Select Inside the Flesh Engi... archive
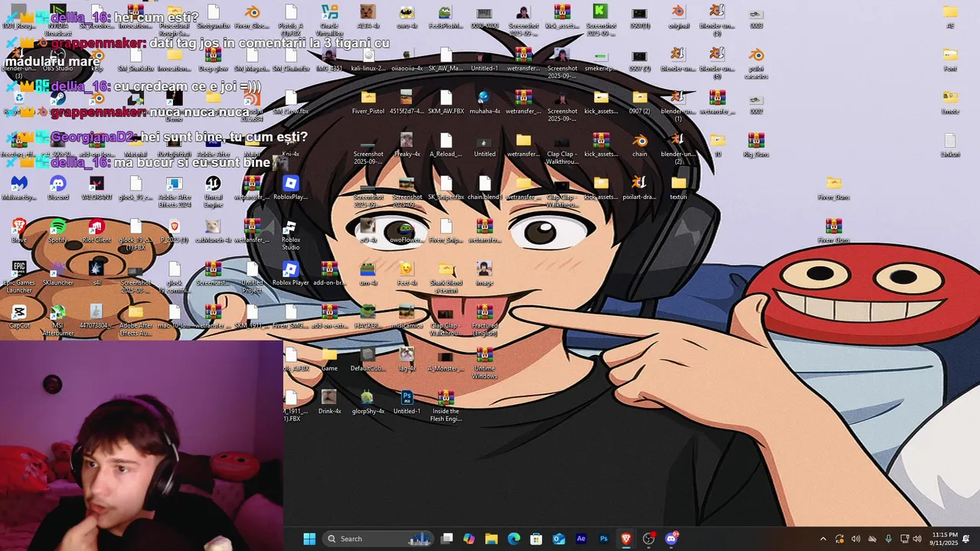 446,406
